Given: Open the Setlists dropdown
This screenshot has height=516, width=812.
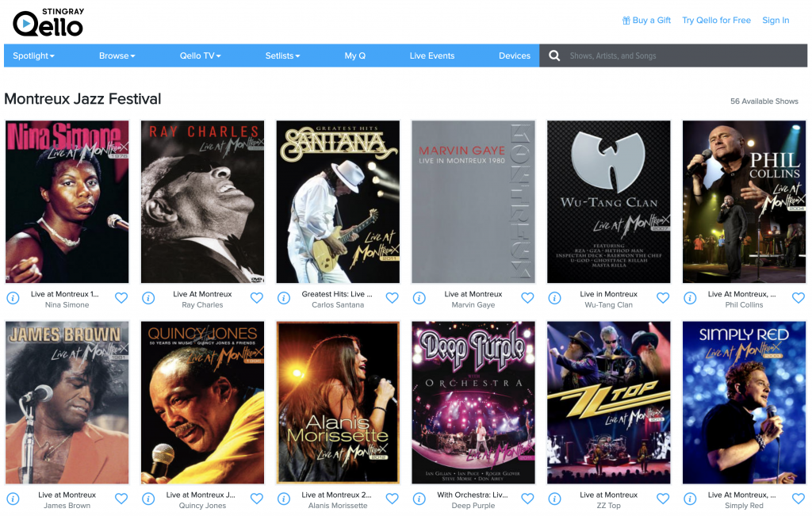Looking at the screenshot, I should coord(283,56).
